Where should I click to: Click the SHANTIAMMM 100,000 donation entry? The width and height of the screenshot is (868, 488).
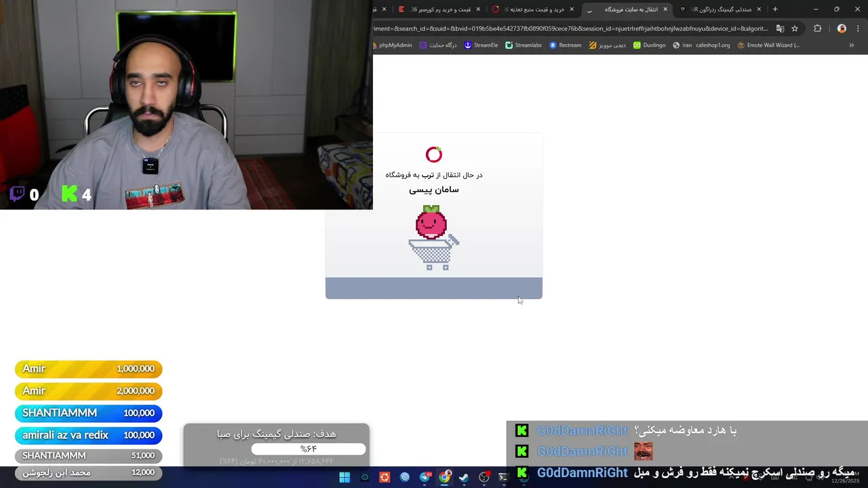tap(89, 413)
